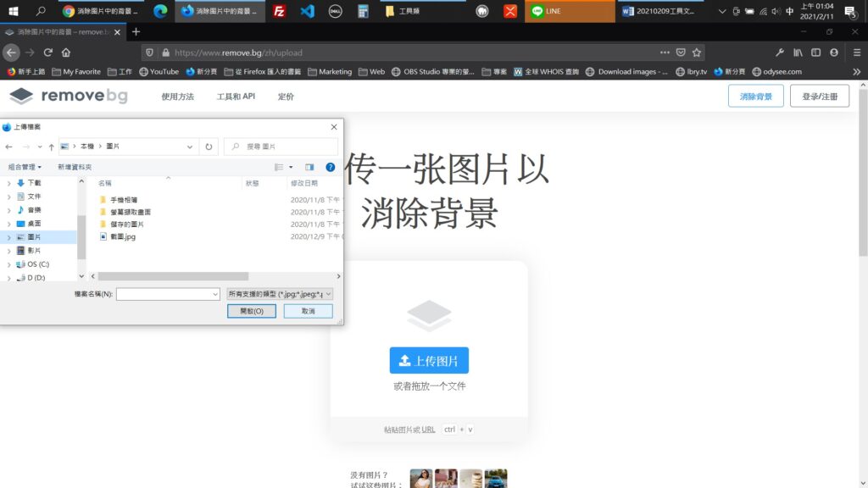Click the remove.bg logo

(69, 96)
